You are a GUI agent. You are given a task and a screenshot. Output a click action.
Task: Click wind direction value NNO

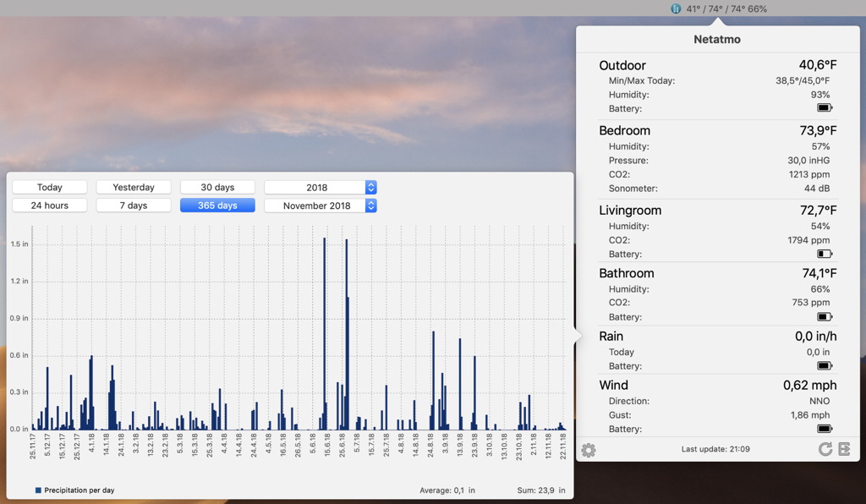[x=819, y=402]
